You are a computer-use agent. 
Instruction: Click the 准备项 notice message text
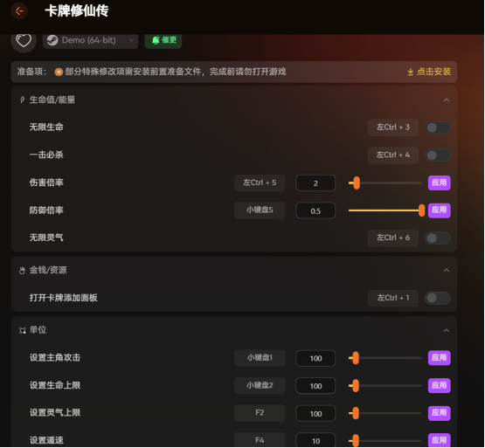pyautogui.click(x=176, y=72)
